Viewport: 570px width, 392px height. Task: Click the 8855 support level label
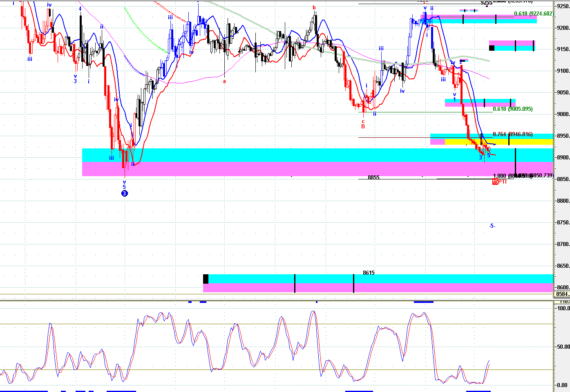373,177
